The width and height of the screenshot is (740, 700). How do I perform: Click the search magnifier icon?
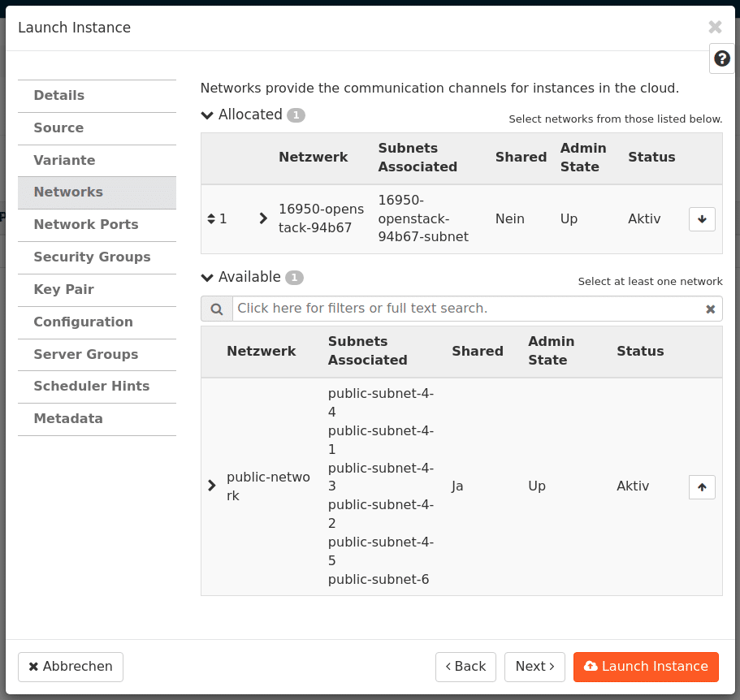click(x=217, y=309)
